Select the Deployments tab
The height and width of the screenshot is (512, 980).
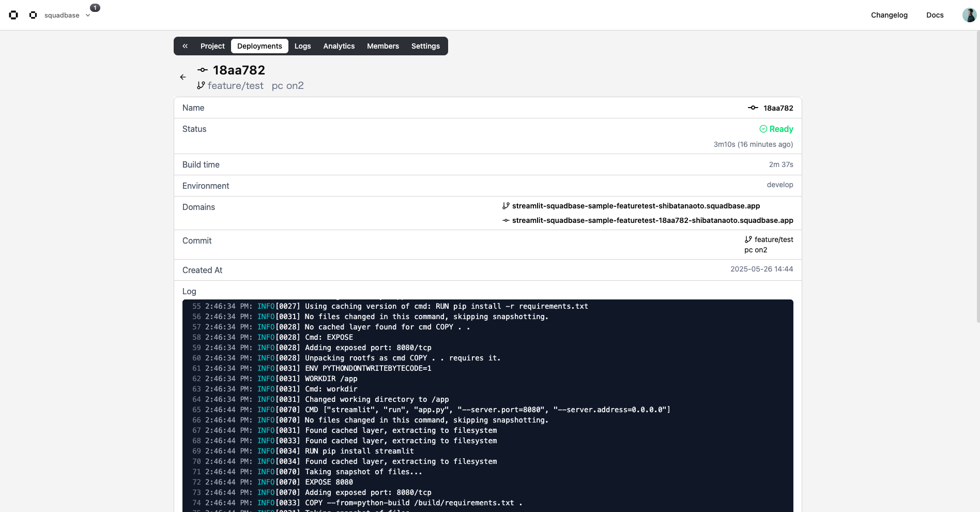[259, 46]
